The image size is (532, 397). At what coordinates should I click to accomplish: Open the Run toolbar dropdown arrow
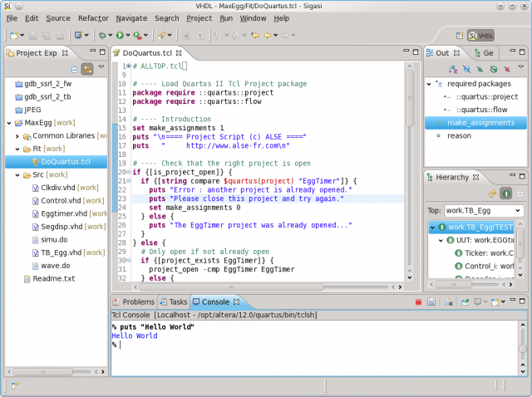[128, 35]
